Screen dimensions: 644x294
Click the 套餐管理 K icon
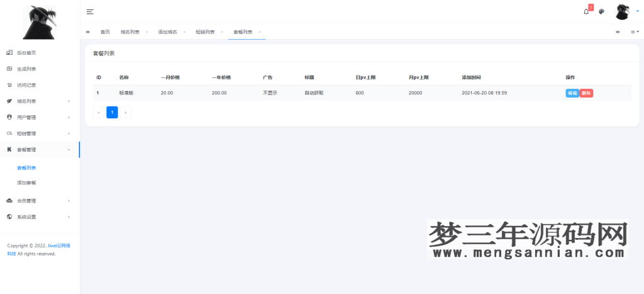coord(9,150)
